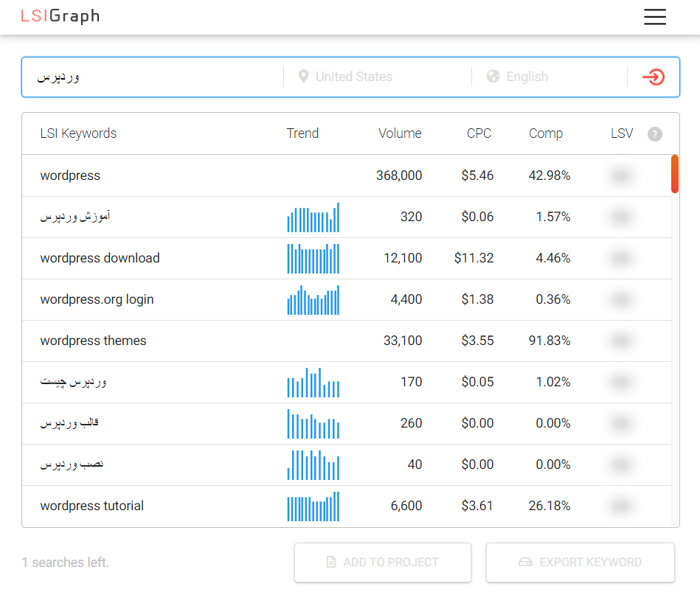Viewport: 700px width, 606px height.
Task: Click trend chart in 320 volume row
Action: [313, 217]
